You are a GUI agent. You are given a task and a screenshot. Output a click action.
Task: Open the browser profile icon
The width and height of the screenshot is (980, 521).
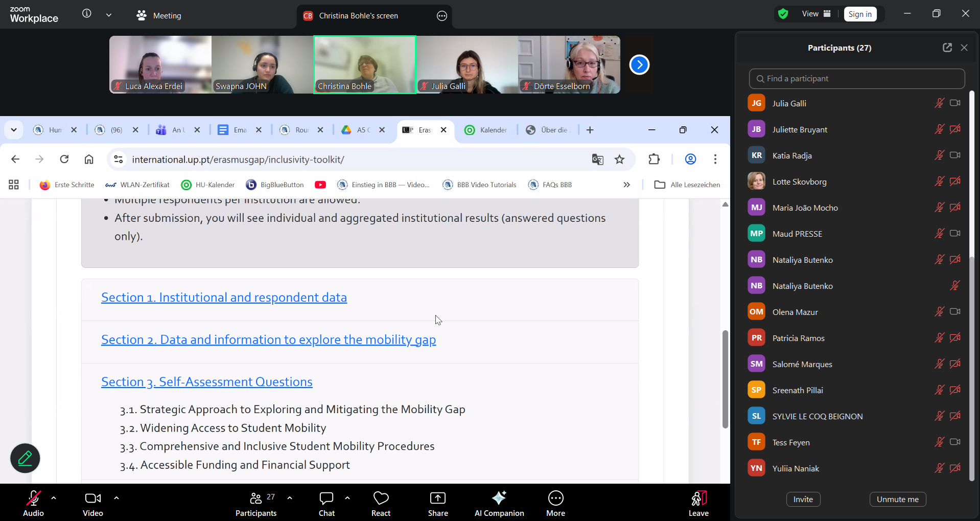[x=690, y=159]
